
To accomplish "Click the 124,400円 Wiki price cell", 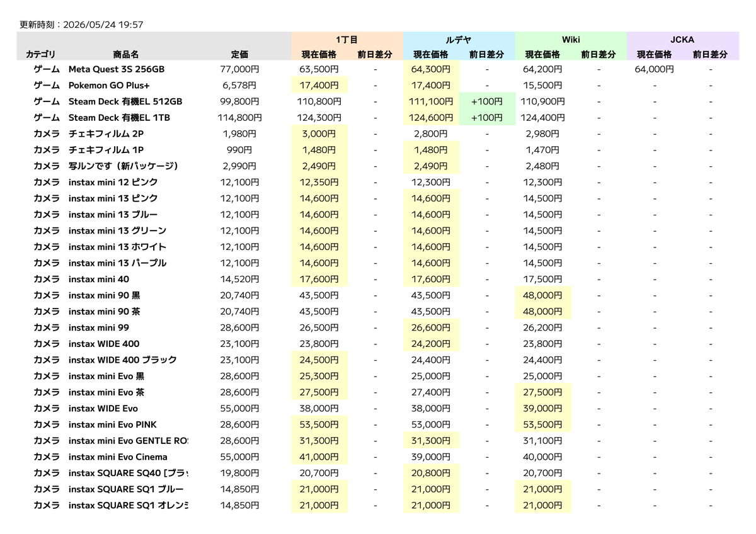I will (542, 118).
